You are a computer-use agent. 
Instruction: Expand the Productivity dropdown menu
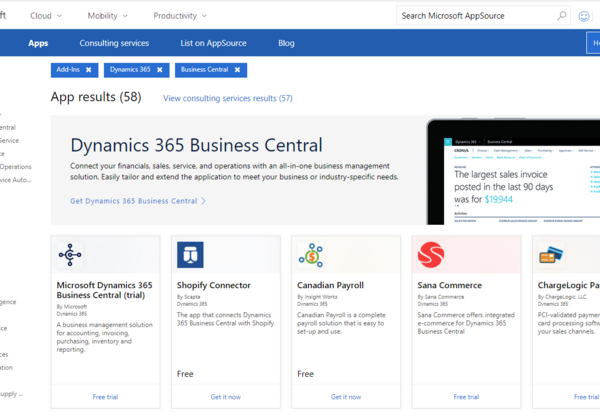point(180,16)
